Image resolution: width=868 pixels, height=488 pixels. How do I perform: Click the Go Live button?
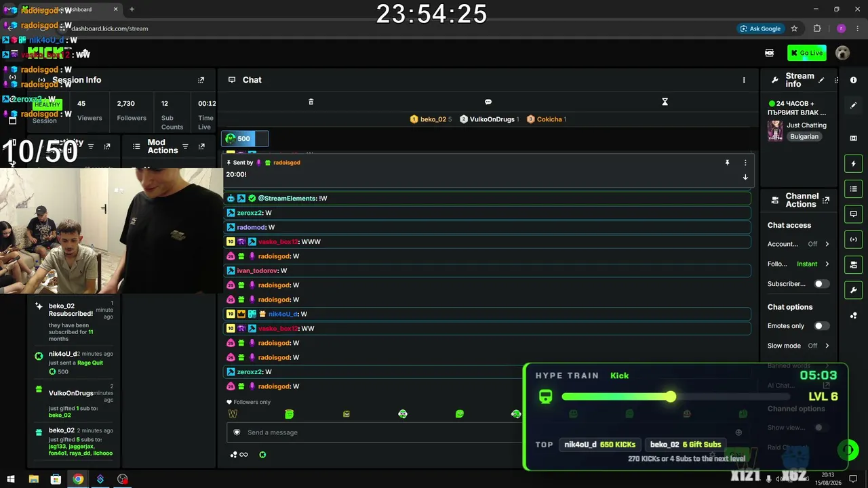click(807, 53)
